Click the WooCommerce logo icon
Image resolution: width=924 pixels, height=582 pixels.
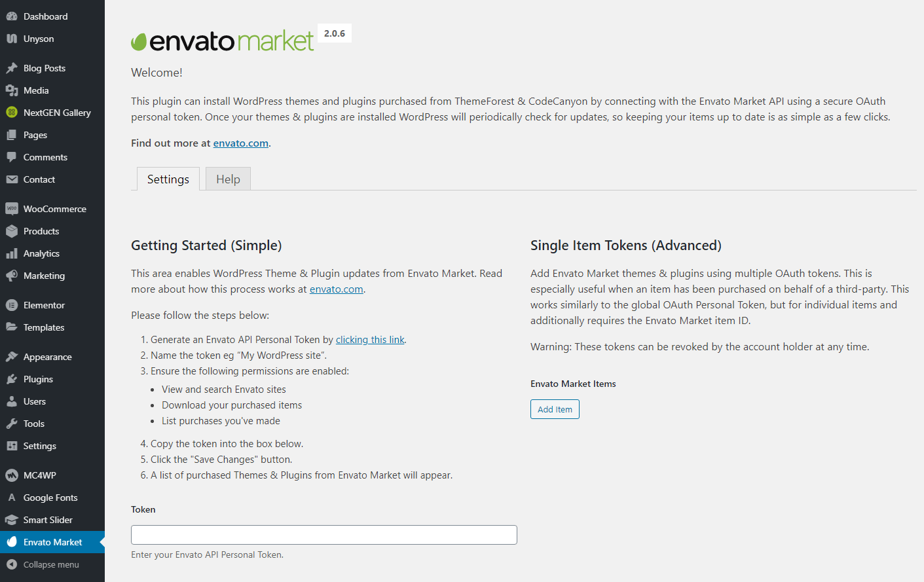[12, 209]
